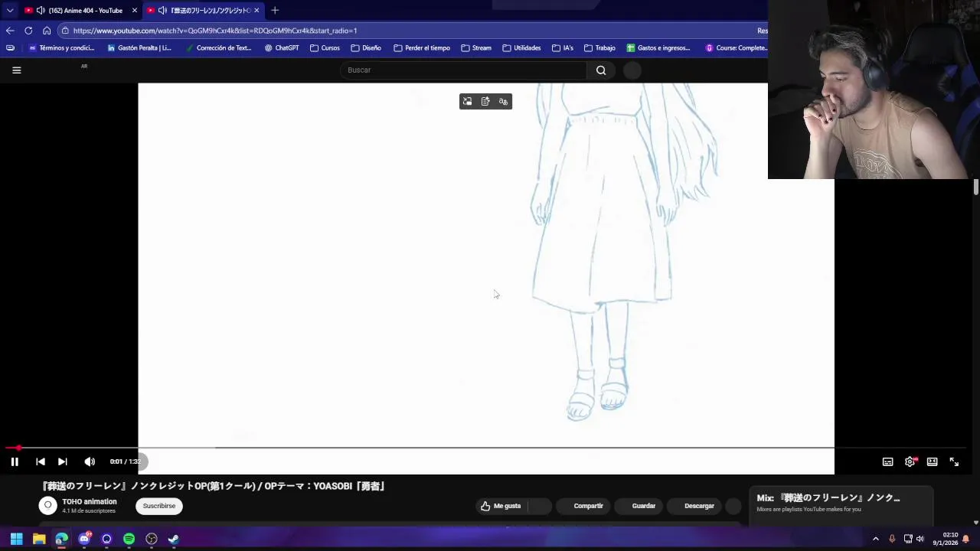Subscribe with the Suscribirse button
This screenshot has height=551, width=980.
pyautogui.click(x=158, y=506)
